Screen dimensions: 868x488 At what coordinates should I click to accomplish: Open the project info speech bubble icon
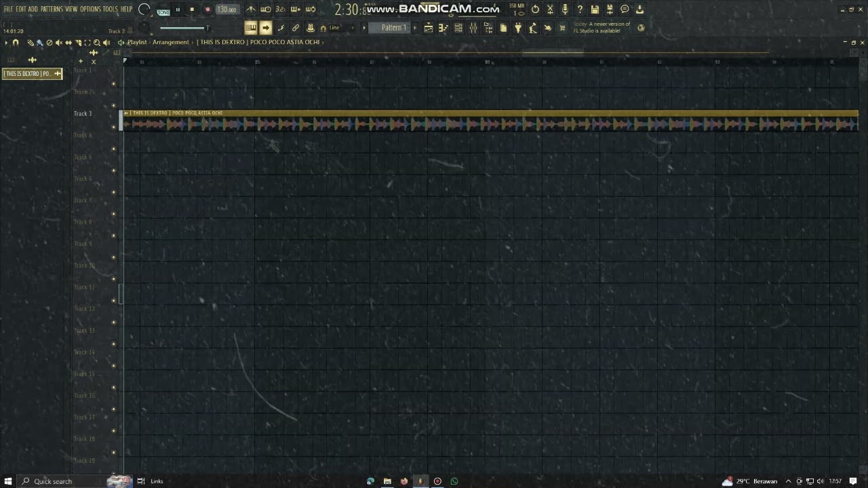625,9
